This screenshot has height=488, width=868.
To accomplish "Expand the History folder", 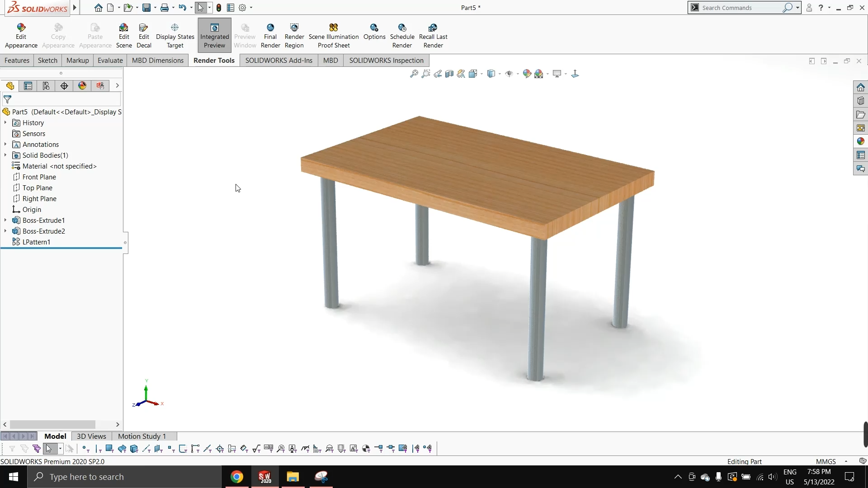I will tap(5, 123).
